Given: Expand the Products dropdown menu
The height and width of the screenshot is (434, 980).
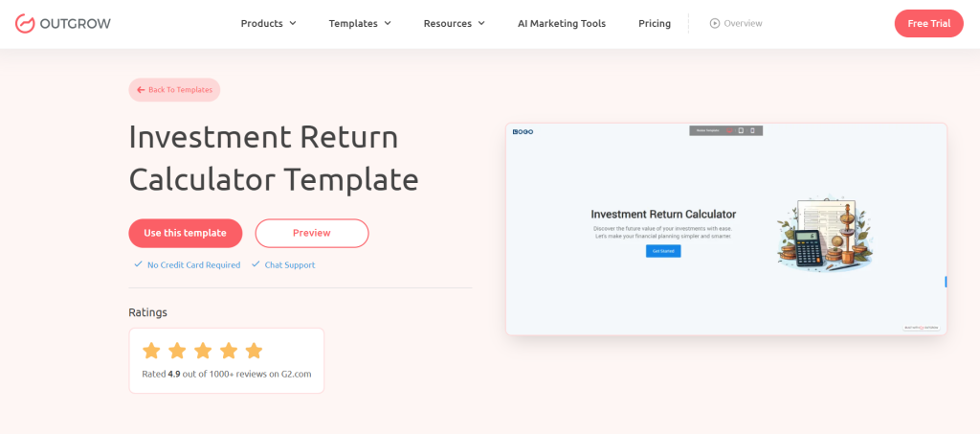Looking at the screenshot, I should [x=269, y=24].
